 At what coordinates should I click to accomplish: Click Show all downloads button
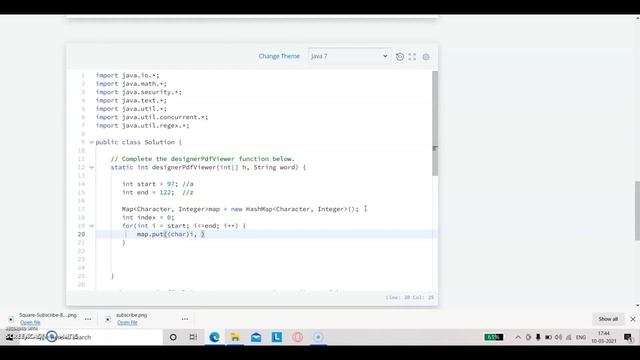[608, 319]
